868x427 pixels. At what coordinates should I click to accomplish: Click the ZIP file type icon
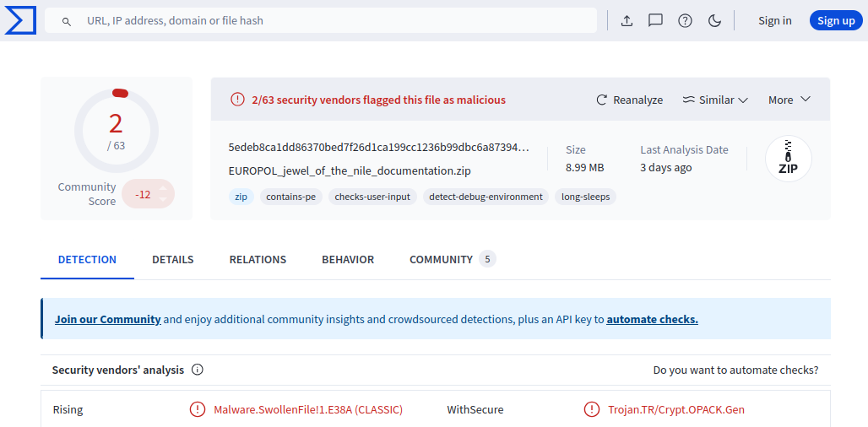(789, 159)
